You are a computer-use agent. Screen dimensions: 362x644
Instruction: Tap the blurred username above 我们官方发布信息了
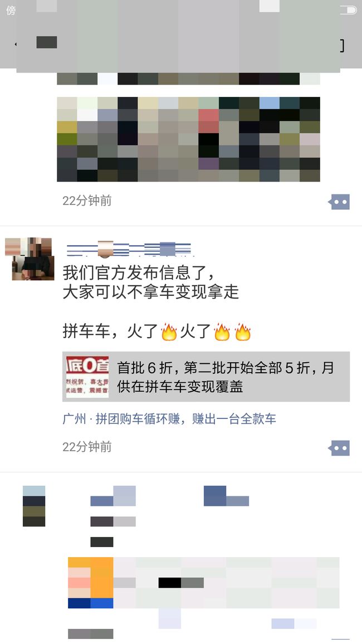point(129,249)
